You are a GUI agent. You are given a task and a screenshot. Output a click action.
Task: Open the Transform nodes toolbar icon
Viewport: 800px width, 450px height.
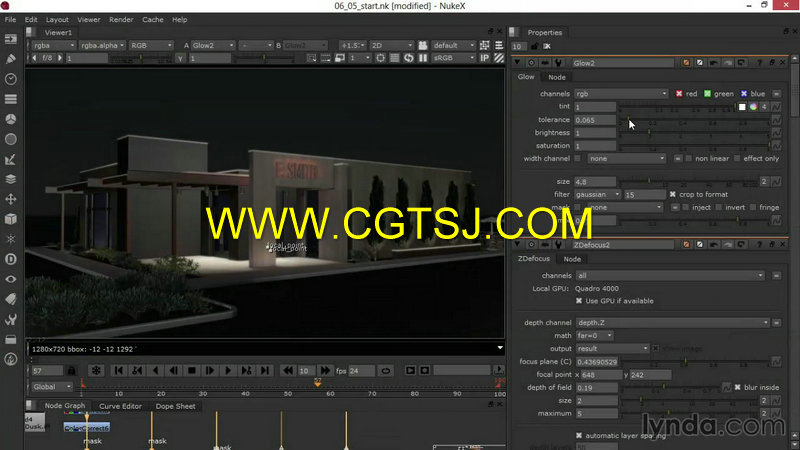pyautogui.click(x=11, y=199)
